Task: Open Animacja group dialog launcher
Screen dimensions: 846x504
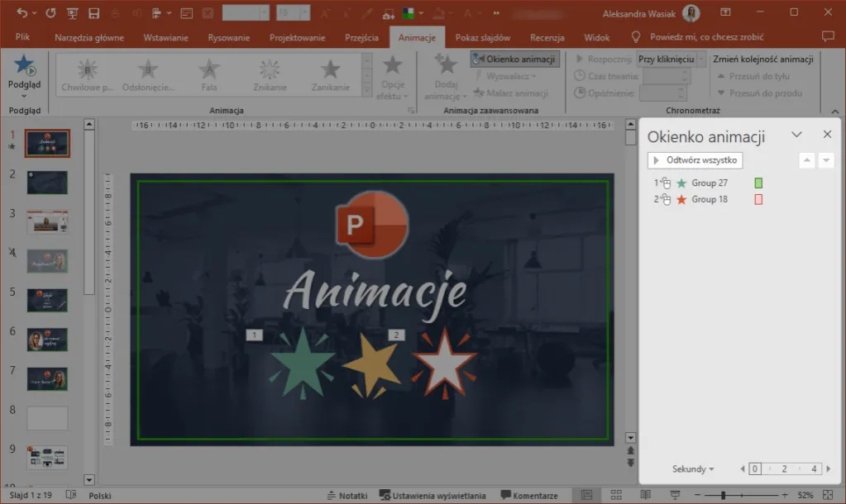Action: (x=411, y=111)
